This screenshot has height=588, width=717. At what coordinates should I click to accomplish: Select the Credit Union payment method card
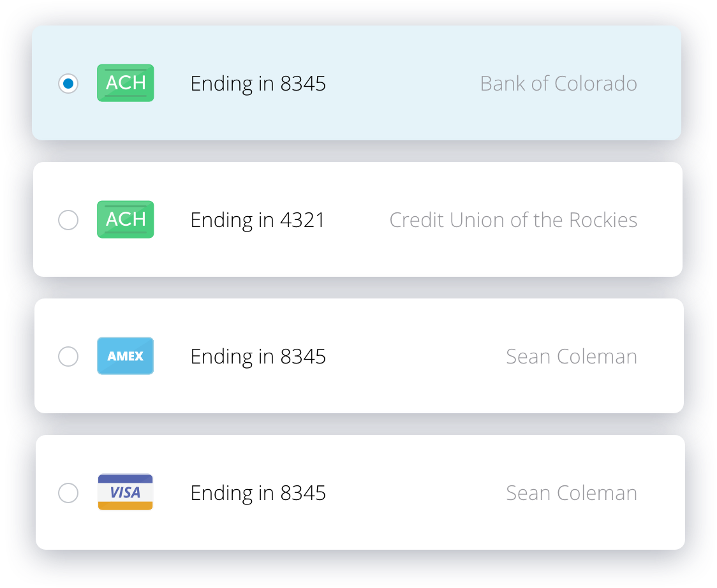[358, 219]
